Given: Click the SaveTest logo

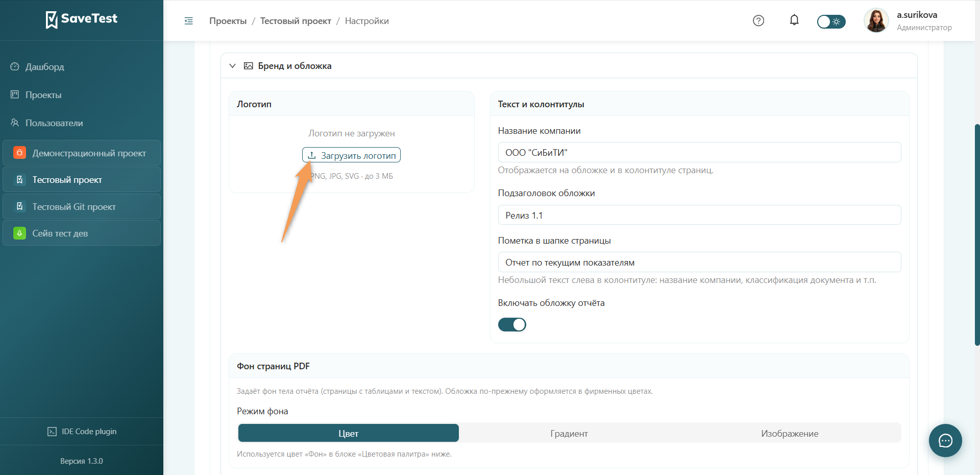Looking at the screenshot, I should [82, 19].
